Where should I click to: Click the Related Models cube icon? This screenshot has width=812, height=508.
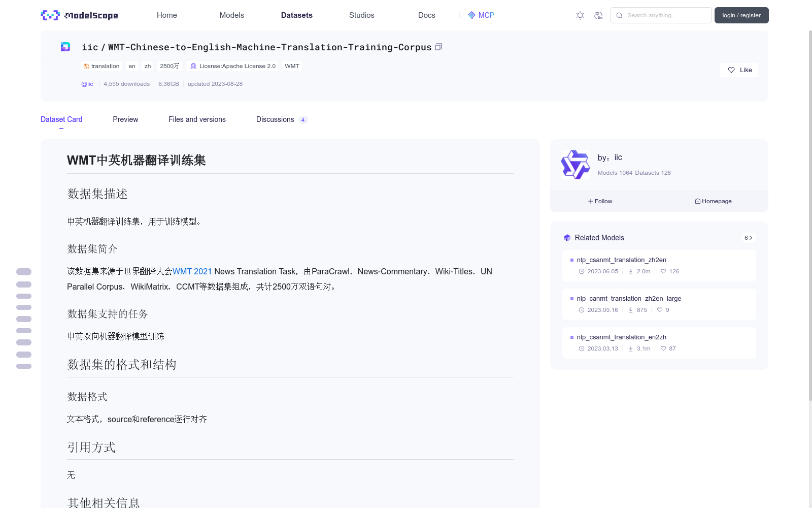567,238
